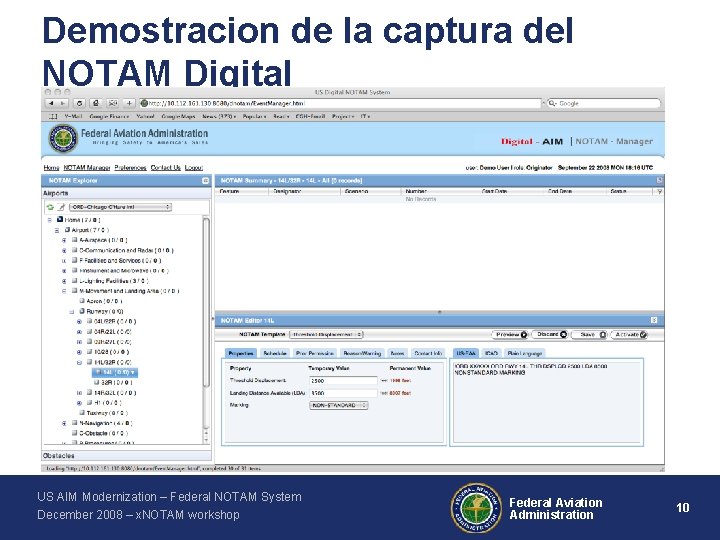Follow the NOTAM Manager link
720x540 pixels.
(87, 168)
